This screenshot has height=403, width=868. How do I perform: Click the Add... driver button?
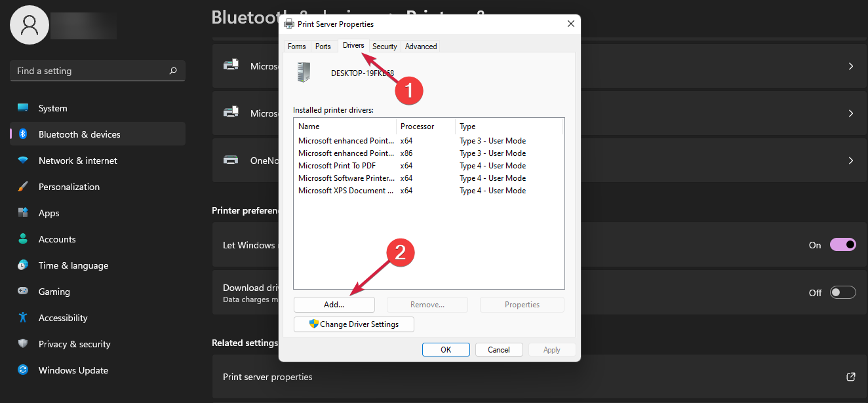pyautogui.click(x=334, y=305)
